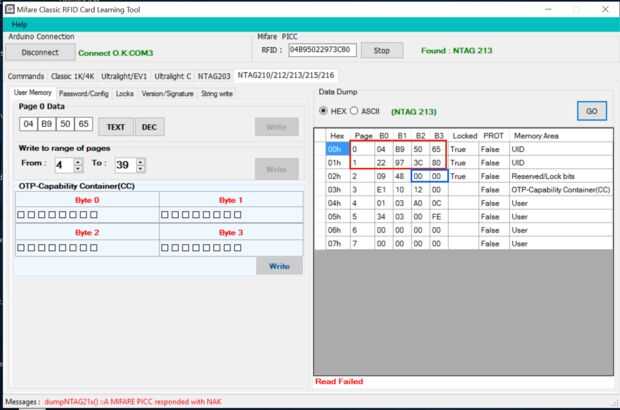
Task: Click the 'Reserved/Lock bits' memory area cell
Action: (x=561, y=176)
